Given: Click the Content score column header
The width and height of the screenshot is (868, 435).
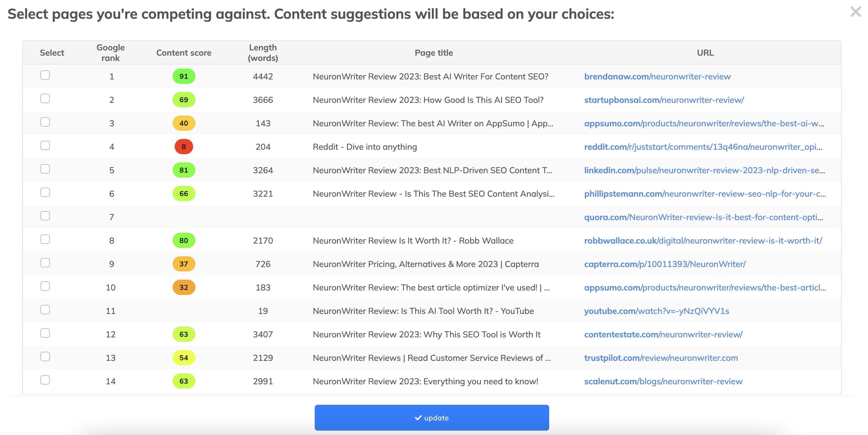Looking at the screenshot, I should [x=184, y=53].
